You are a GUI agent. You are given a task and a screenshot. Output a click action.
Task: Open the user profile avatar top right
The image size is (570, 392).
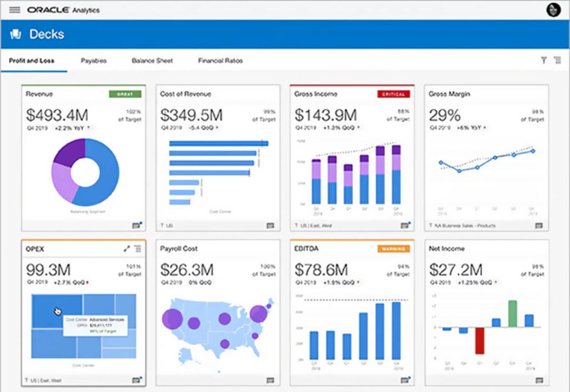coord(553,9)
